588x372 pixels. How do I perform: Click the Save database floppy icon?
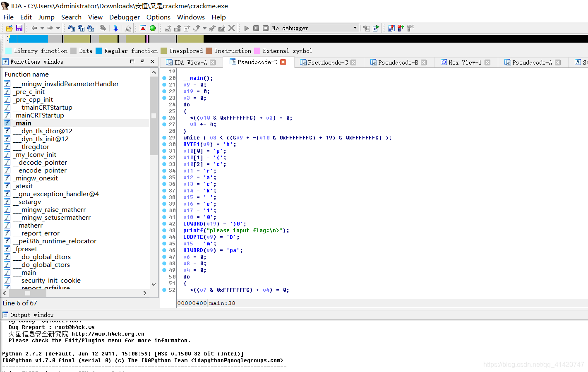click(x=19, y=28)
